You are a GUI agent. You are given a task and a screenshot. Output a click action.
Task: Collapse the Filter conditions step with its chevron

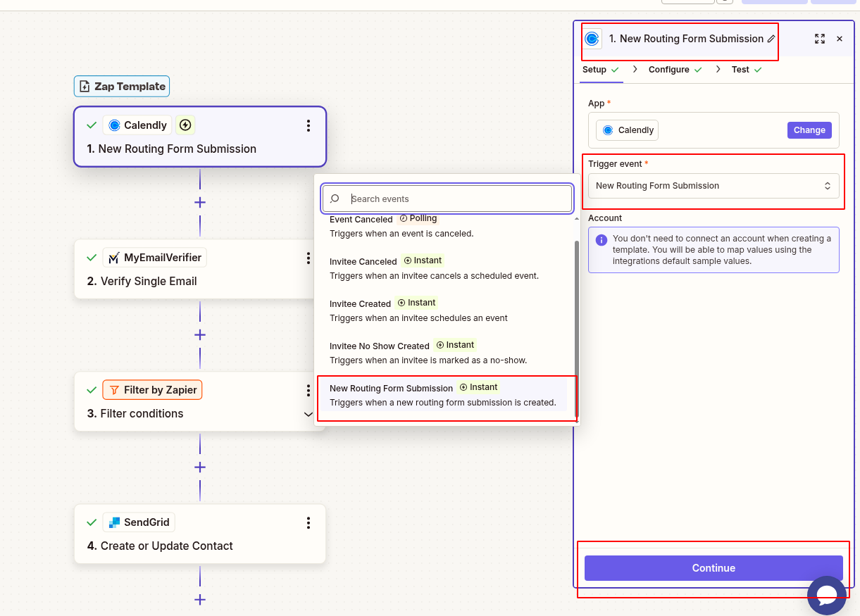click(x=308, y=414)
